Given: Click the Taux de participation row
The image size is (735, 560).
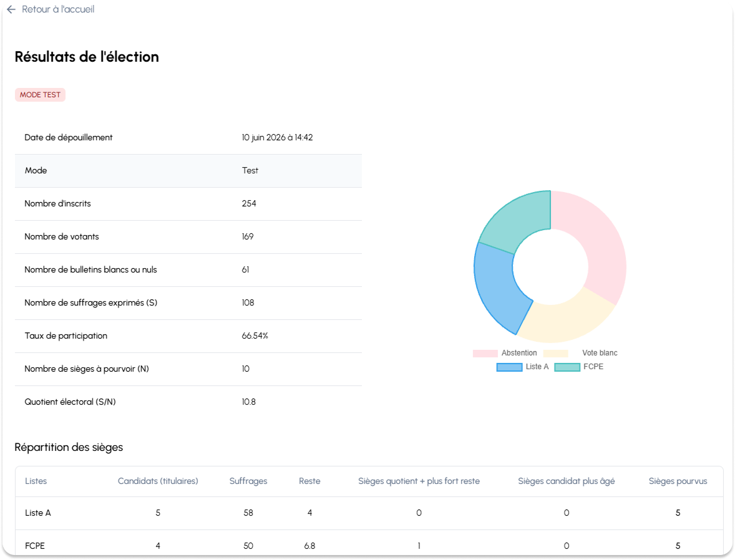Looking at the screenshot, I should 188,336.
